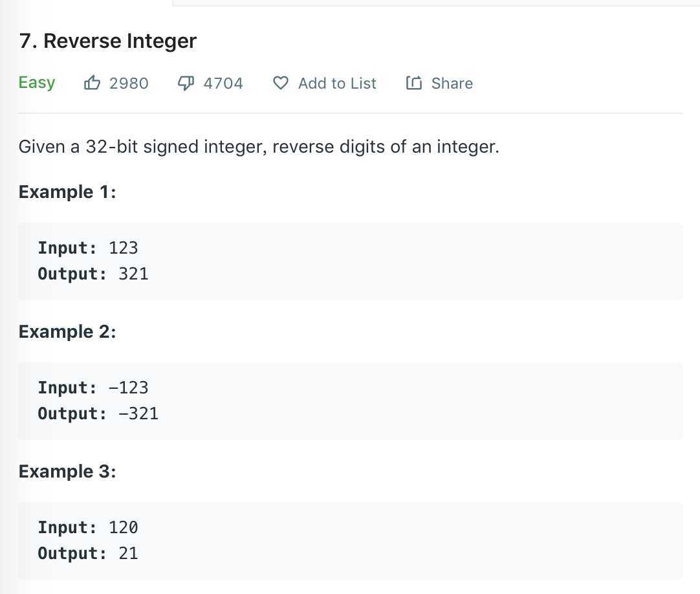Click the Input: 123 line
Image resolution: width=700 pixels, height=594 pixels.
click(x=88, y=248)
